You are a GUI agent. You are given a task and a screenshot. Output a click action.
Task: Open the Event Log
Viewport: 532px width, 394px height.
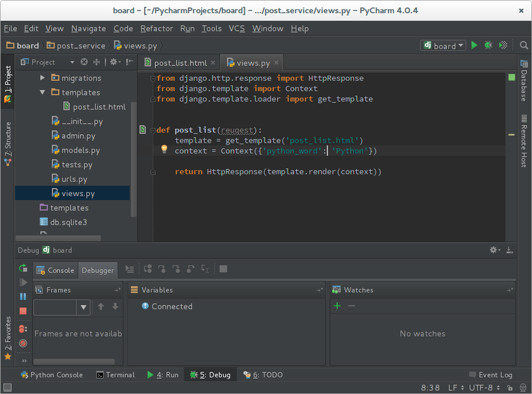click(x=491, y=375)
